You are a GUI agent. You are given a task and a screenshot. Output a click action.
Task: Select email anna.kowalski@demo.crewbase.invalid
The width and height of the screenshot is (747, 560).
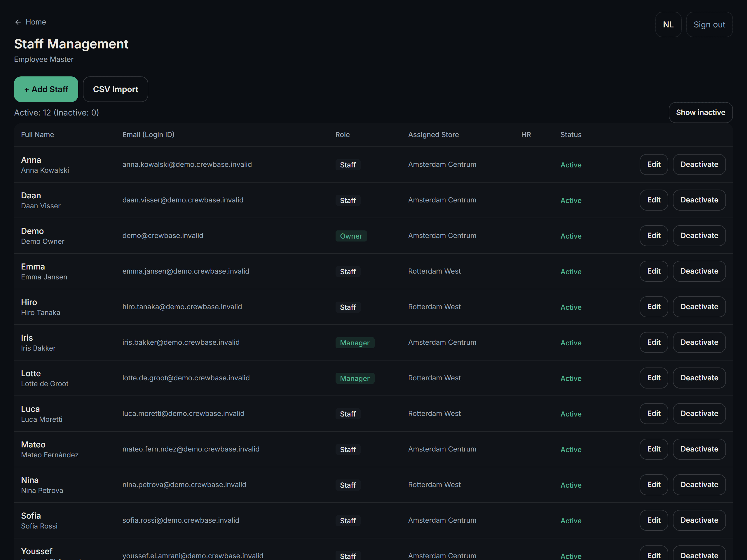[x=187, y=164]
